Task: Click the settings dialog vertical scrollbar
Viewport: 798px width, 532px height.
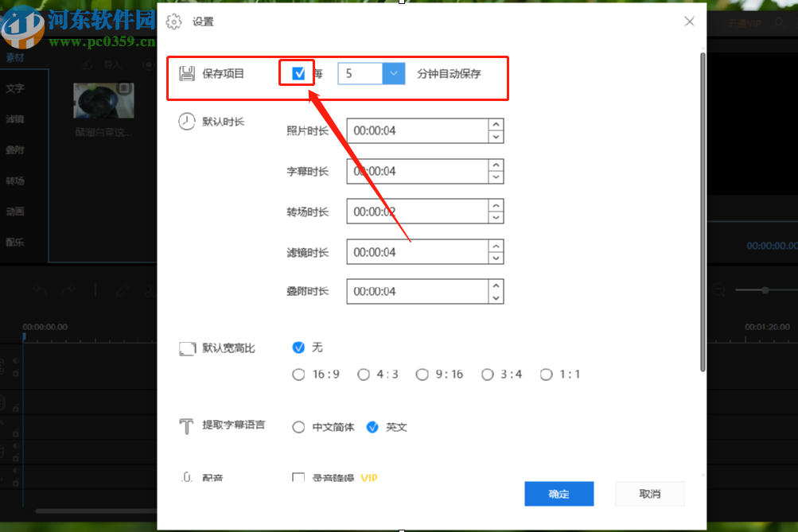Action: pyautogui.click(x=703, y=212)
